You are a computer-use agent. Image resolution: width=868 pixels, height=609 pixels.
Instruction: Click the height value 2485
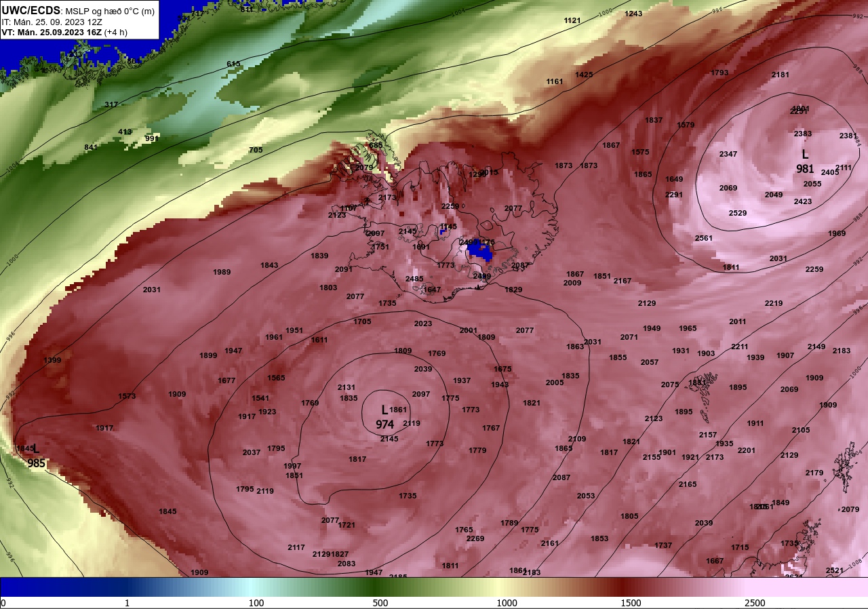coord(414,279)
